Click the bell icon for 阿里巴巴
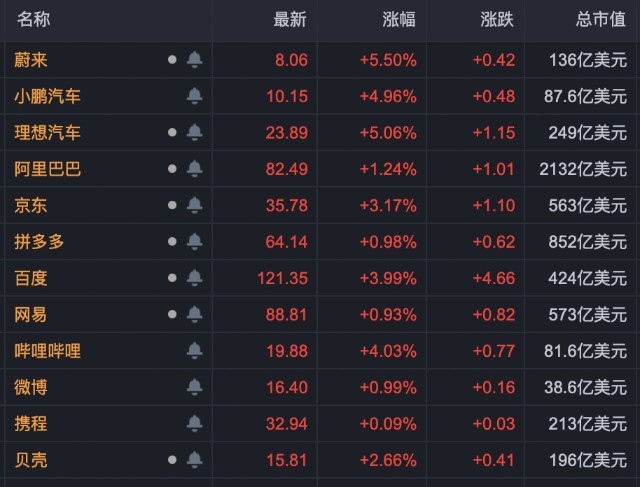Screen dimensions: 640x487 pyautogui.click(x=195, y=169)
